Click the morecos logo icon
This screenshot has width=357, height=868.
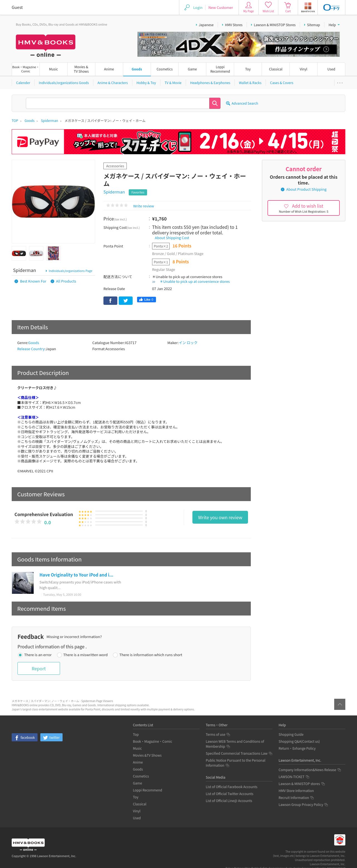click(x=308, y=7)
